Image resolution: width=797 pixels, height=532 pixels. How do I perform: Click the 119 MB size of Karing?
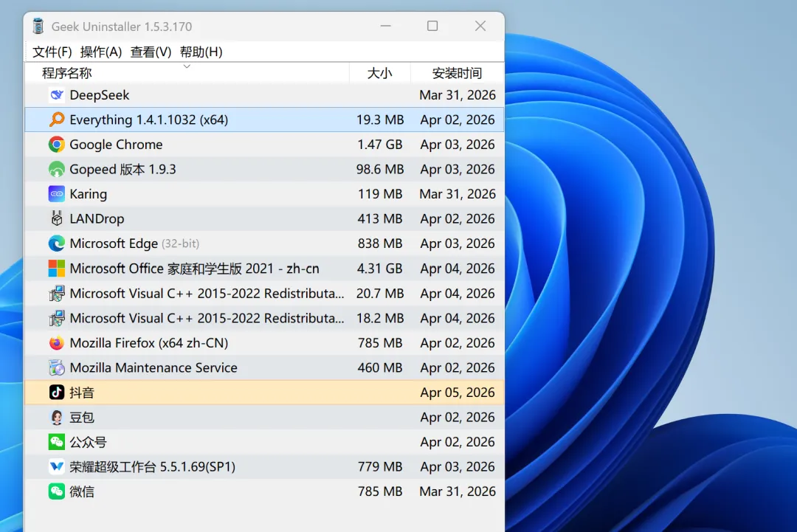[x=380, y=194]
